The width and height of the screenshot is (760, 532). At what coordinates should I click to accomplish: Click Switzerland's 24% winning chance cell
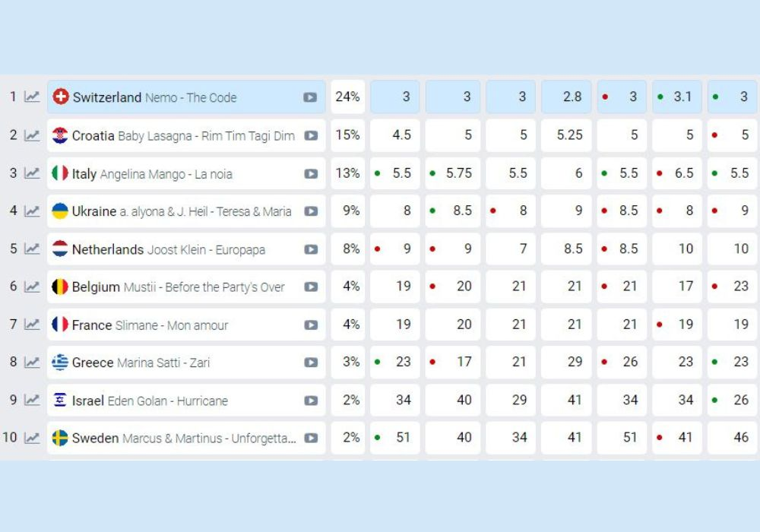click(x=347, y=97)
